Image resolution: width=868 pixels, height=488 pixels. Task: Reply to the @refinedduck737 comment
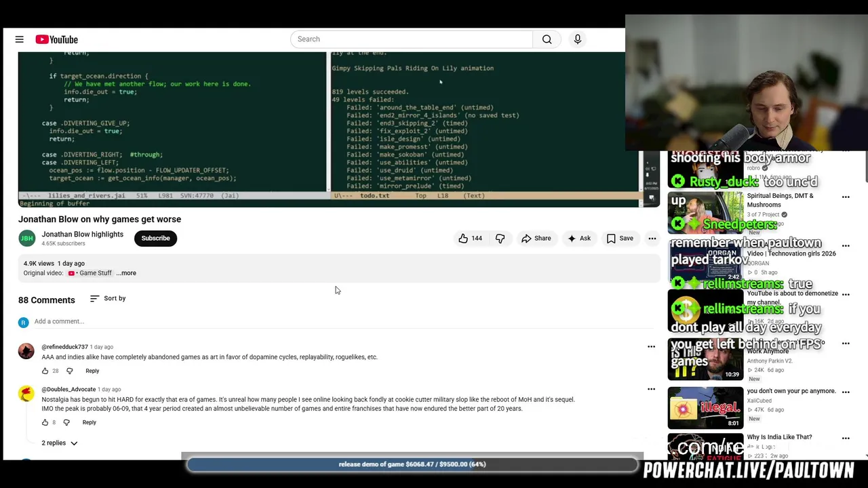92,371
